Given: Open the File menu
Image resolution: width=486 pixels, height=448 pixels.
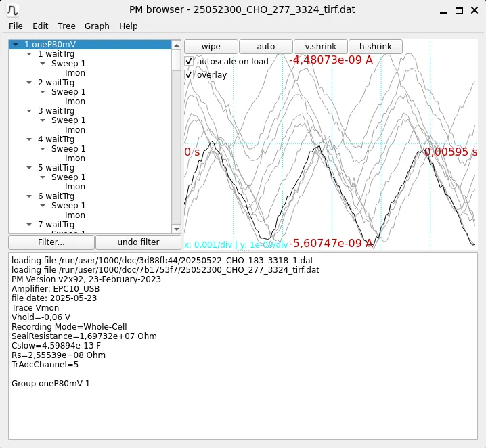Looking at the screenshot, I should click(x=16, y=26).
